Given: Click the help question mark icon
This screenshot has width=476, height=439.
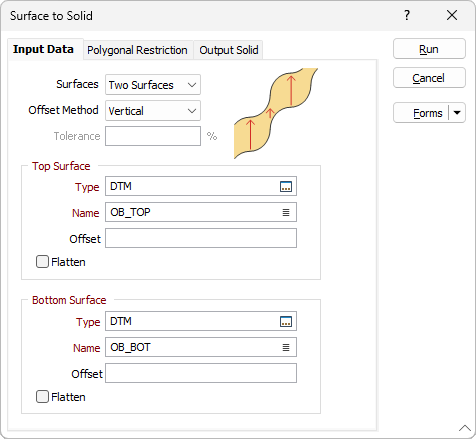Looking at the screenshot, I should pos(407,15).
